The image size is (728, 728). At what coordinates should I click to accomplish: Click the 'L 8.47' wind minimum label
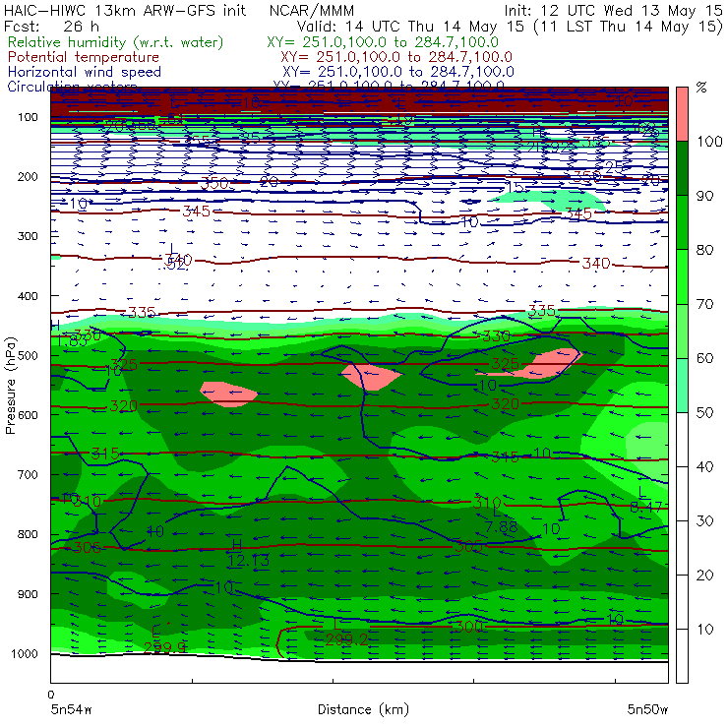tap(646, 501)
